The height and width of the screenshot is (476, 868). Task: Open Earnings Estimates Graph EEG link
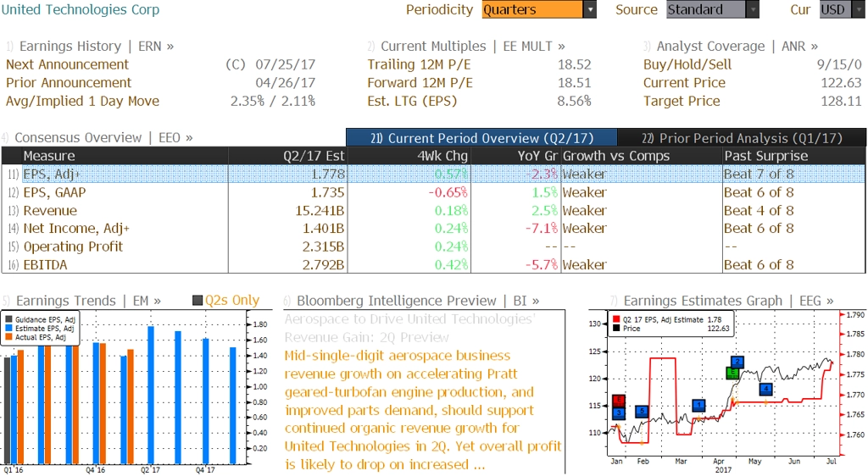[728, 301]
